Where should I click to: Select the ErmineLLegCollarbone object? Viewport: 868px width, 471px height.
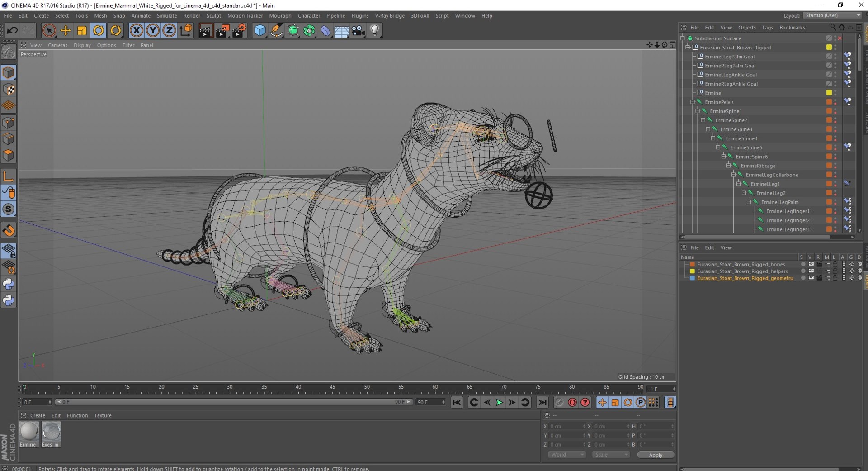[x=772, y=175]
